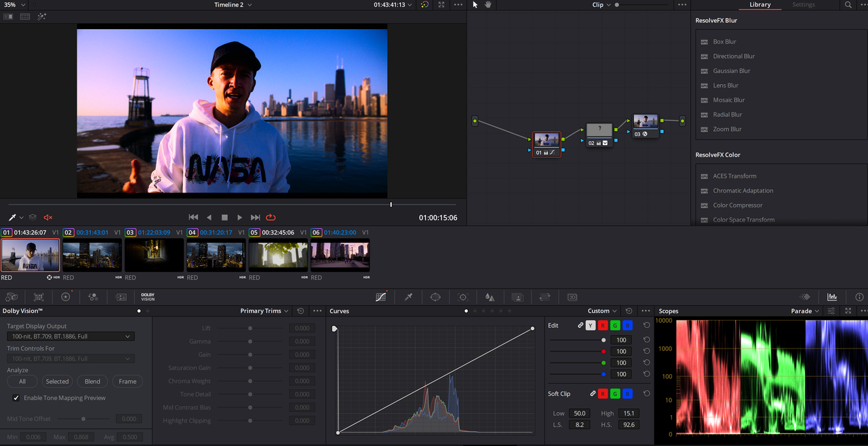Open the RGB Mixer palette
The width and height of the screenshot is (868, 446).
pos(93,297)
